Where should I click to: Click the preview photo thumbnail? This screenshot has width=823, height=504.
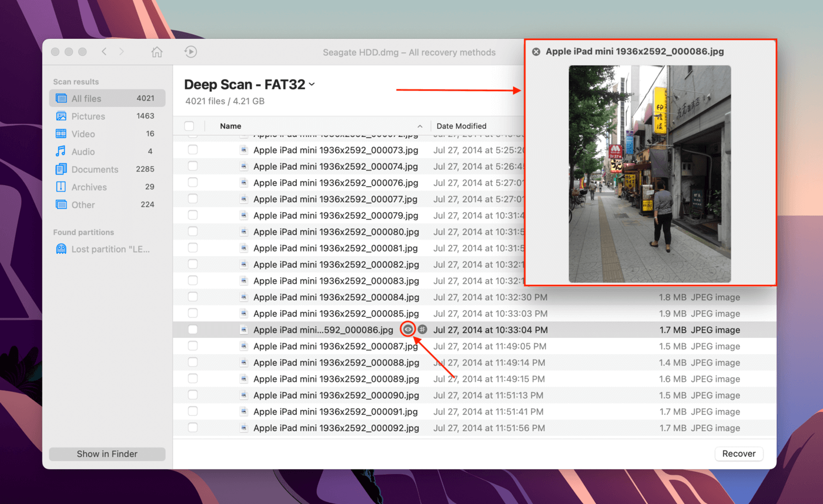coord(650,174)
